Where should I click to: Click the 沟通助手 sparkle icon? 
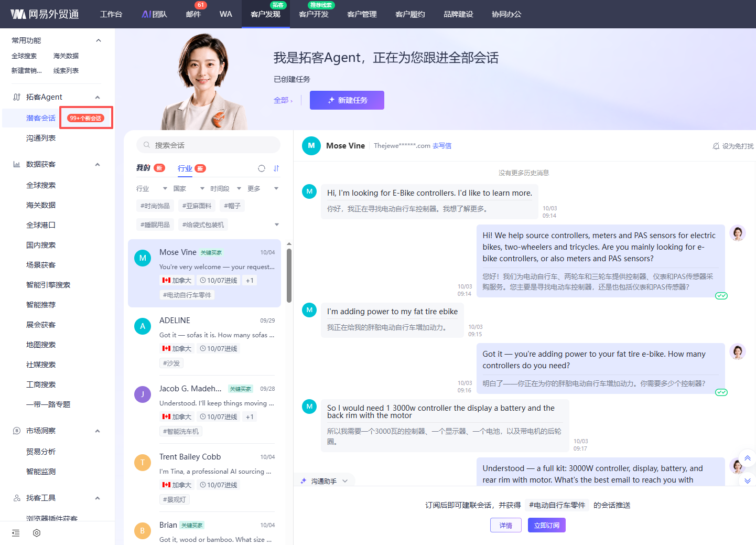click(304, 481)
